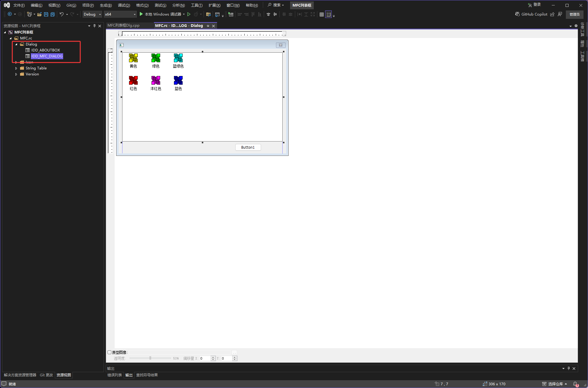Click the Undo arrow icon

click(61, 14)
